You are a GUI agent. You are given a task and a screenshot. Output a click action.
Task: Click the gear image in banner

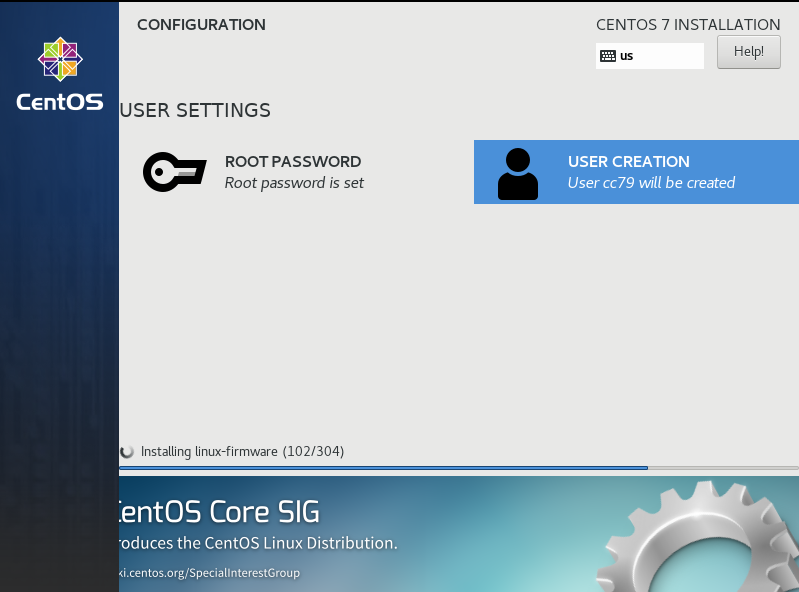tap(698, 536)
